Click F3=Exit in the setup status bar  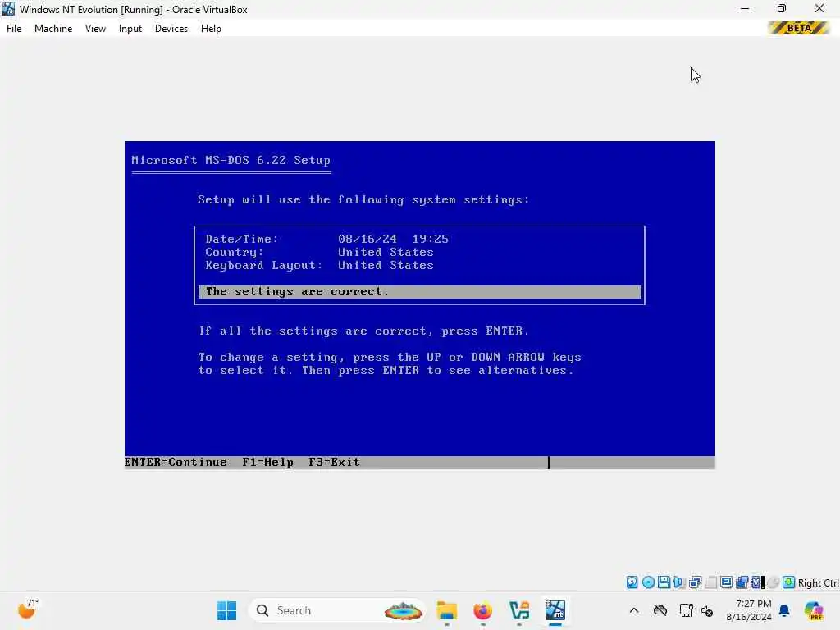pyautogui.click(x=335, y=462)
